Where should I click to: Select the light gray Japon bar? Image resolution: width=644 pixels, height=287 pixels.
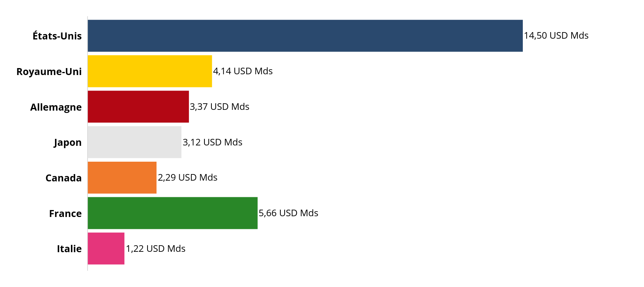tap(134, 142)
